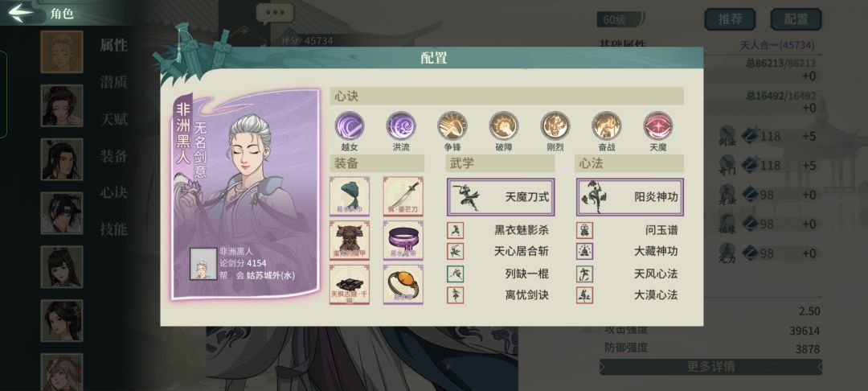Select the 洪流 heart-formula icon

coord(401,126)
